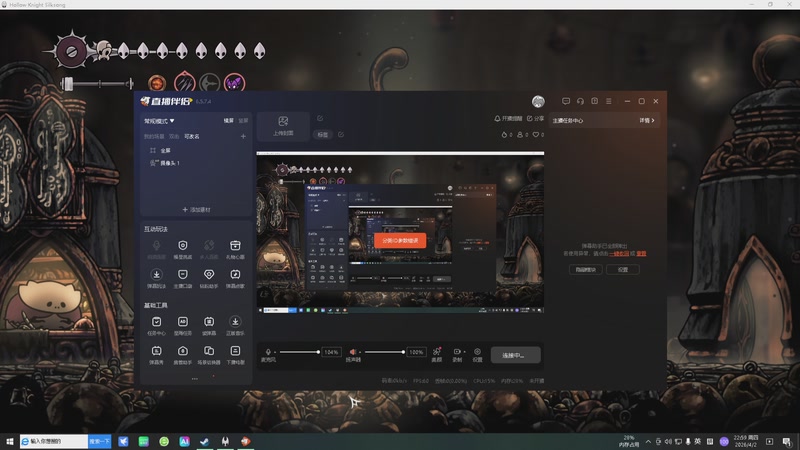Adjust the speaker volume slider
800x450 pixels.
click(x=384, y=352)
